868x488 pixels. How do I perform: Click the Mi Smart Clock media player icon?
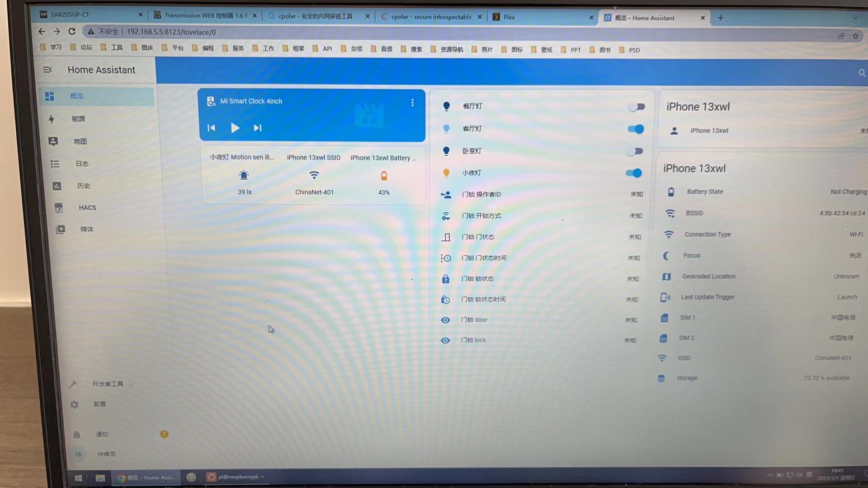tap(211, 101)
